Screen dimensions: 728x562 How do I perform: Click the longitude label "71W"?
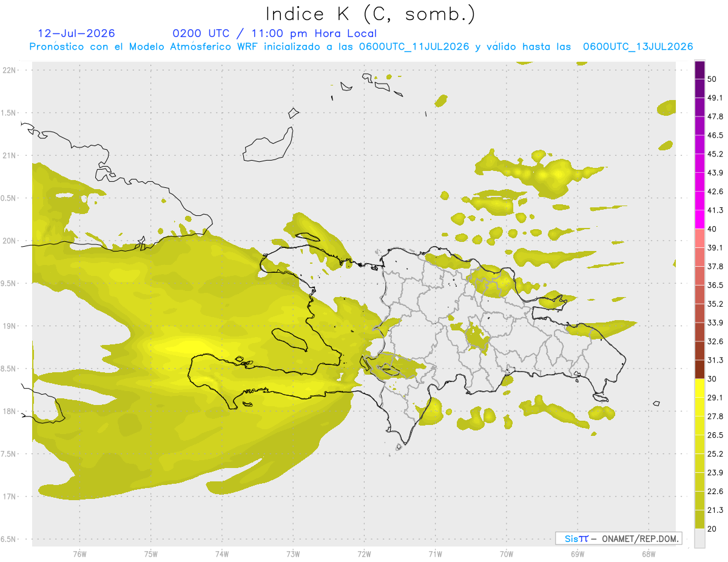click(x=435, y=554)
